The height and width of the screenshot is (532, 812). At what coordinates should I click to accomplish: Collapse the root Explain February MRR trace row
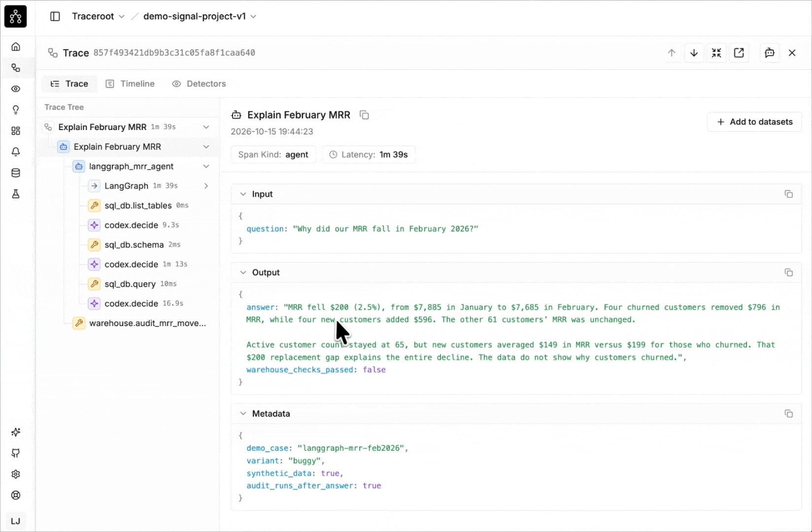click(x=206, y=127)
